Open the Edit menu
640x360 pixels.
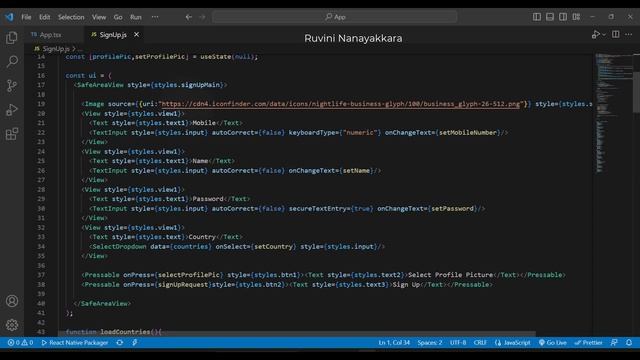click(44, 17)
